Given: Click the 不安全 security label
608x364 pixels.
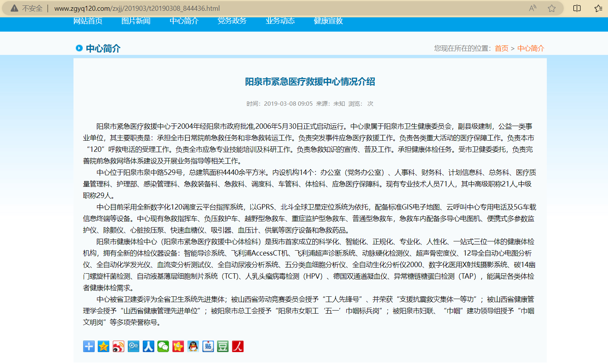Looking at the screenshot, I should click(x=32, y=8).
